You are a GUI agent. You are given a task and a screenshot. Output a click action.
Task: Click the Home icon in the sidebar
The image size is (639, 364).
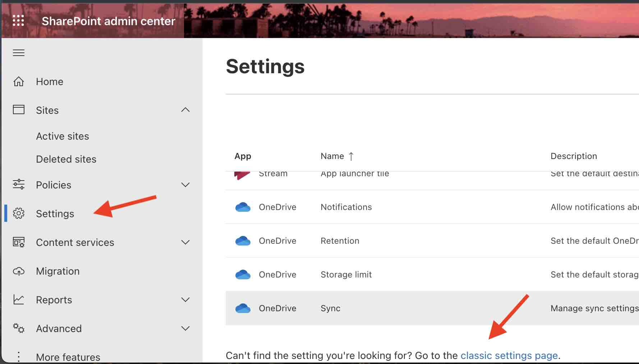tap(18, 81)
